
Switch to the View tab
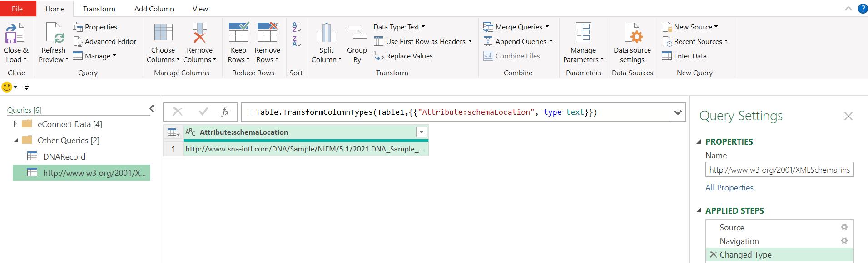click(x=200, y=9)
